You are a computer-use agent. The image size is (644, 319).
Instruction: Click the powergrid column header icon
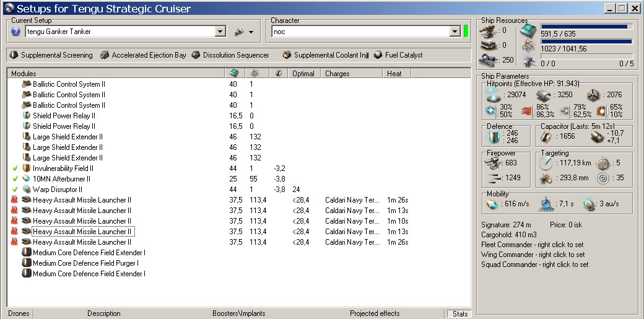tap(254, 74)
